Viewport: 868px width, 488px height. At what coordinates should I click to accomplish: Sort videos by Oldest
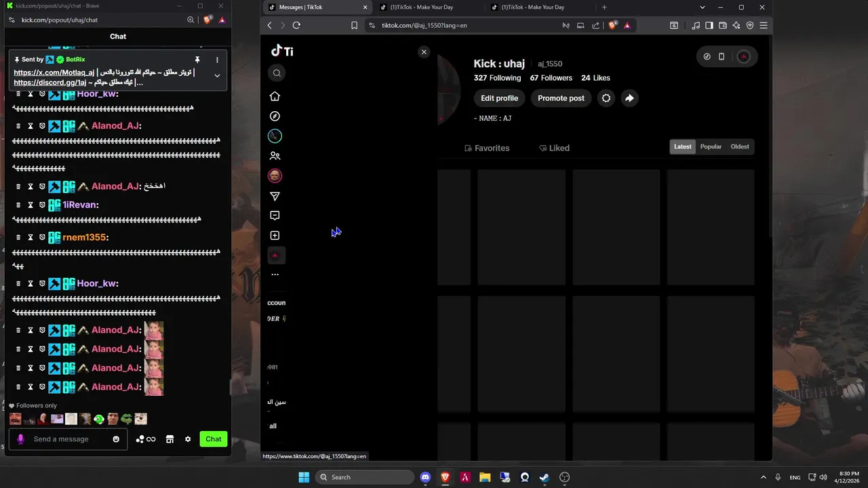point(740,146)
